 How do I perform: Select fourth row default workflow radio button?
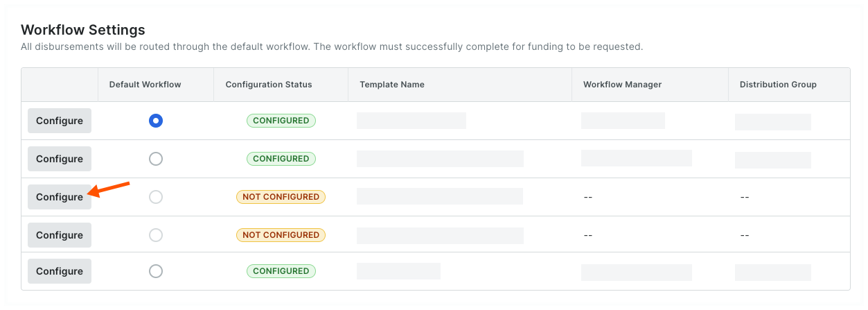point(156,235)
